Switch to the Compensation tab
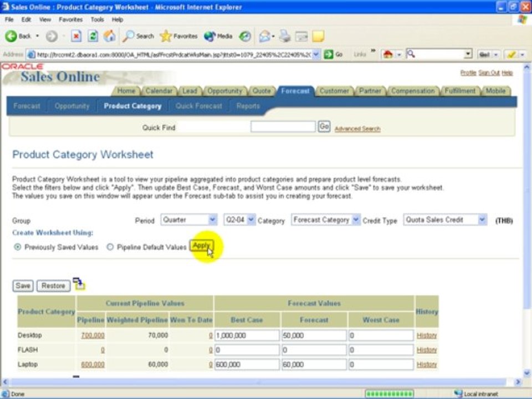The width and height of the screenshot is (532, 399). point(413,91)
